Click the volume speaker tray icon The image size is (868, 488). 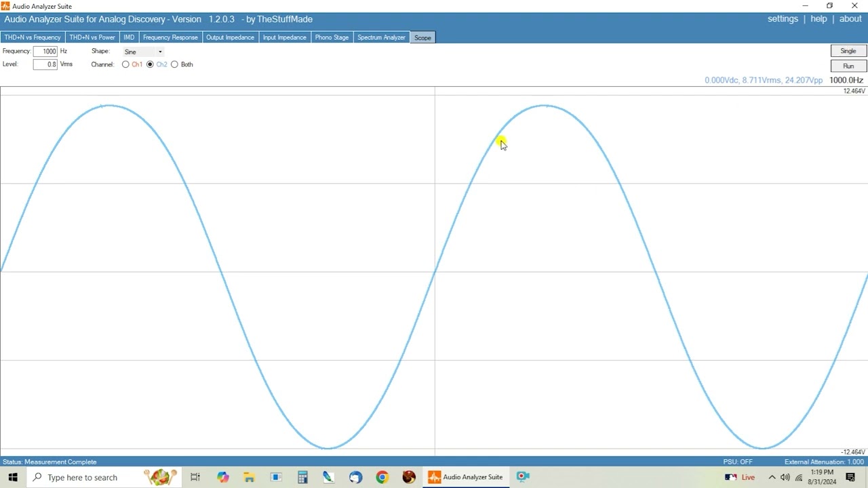pos(785,477)
